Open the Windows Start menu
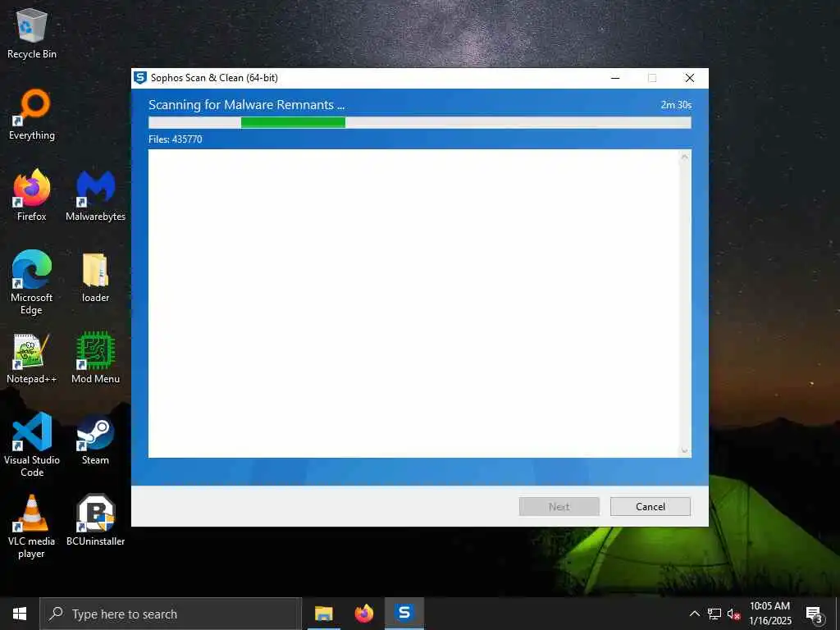 (x=20, y=614)
